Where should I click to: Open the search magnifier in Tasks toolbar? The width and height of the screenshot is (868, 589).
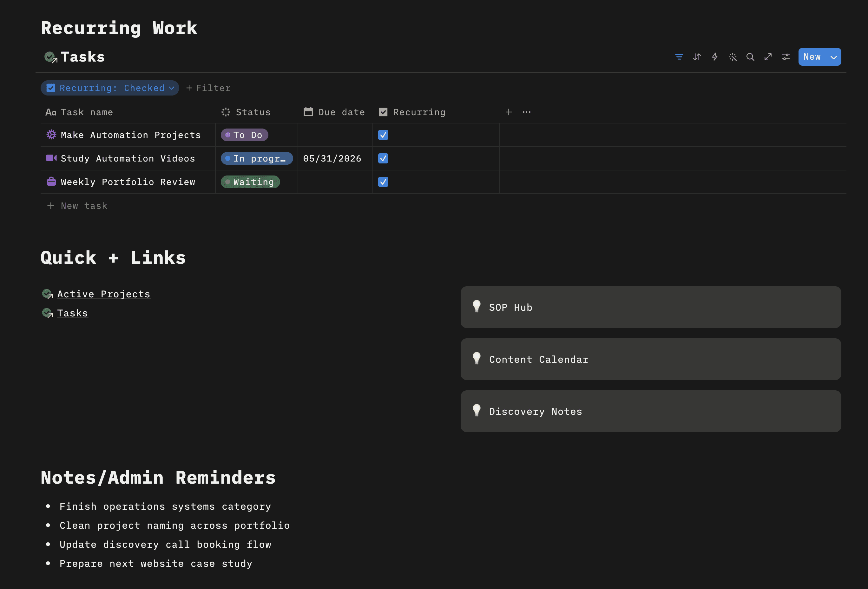750,57
